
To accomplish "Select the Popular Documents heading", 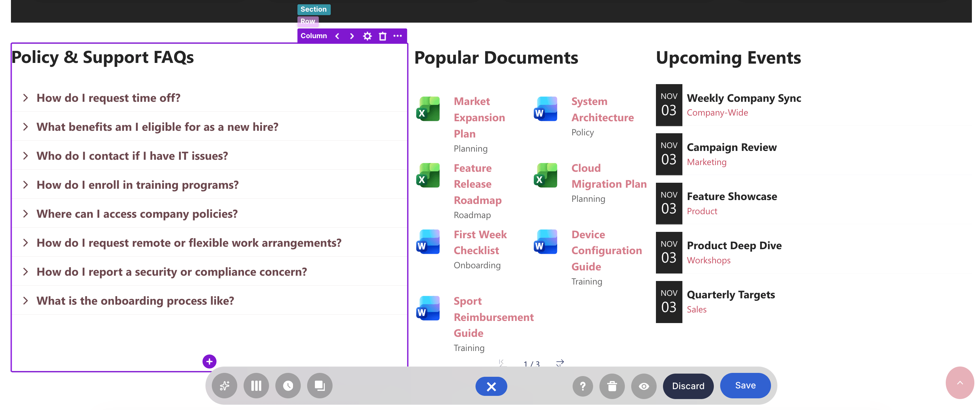I will 496,58.
